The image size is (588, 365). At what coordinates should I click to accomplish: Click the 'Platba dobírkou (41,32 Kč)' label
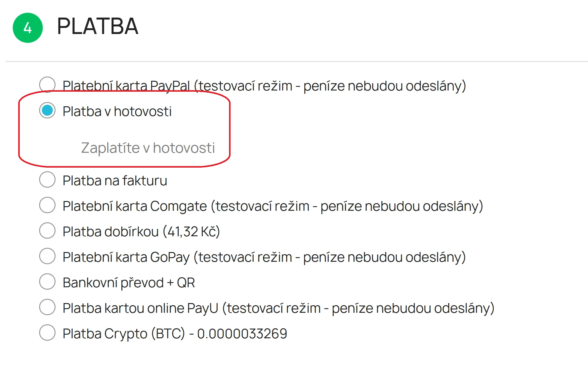coord(141,232)
